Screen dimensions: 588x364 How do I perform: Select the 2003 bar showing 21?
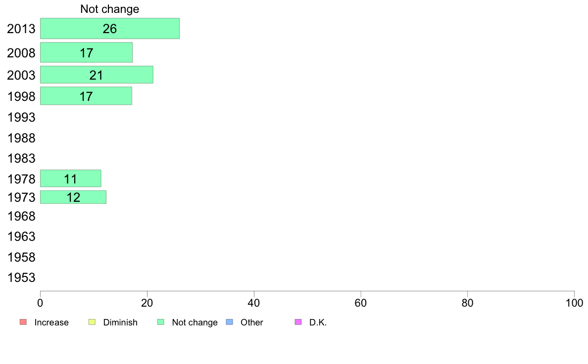coord(97,75)
